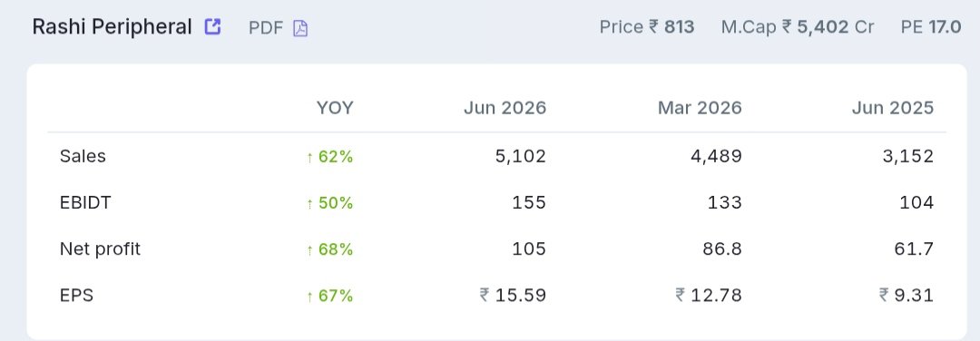The height and width of the screenshot is (341, 980).
Task: Select the Jun 2025 column header
Action: pyautogui.click(x=893, y=108)
